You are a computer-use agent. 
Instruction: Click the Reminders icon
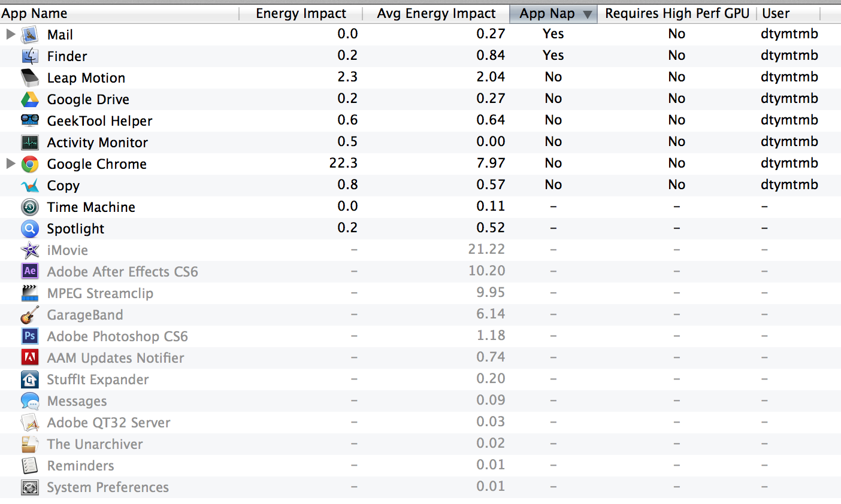tap(30, 466)
